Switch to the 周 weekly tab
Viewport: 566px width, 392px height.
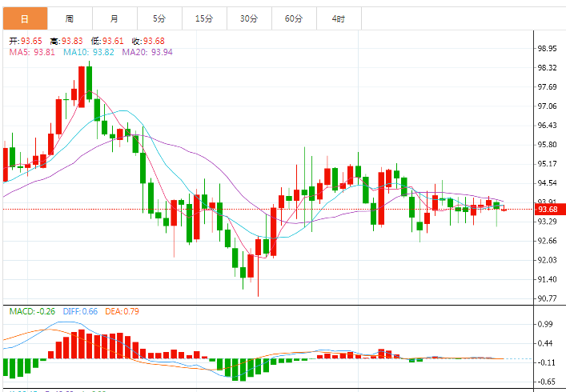70,18
